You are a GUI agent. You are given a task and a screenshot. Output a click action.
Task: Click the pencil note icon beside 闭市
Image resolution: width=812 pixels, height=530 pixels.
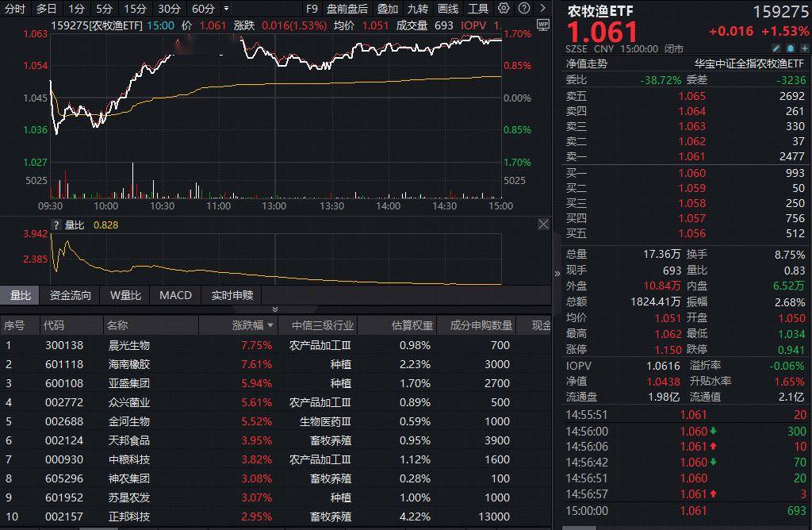click(776, 48)
